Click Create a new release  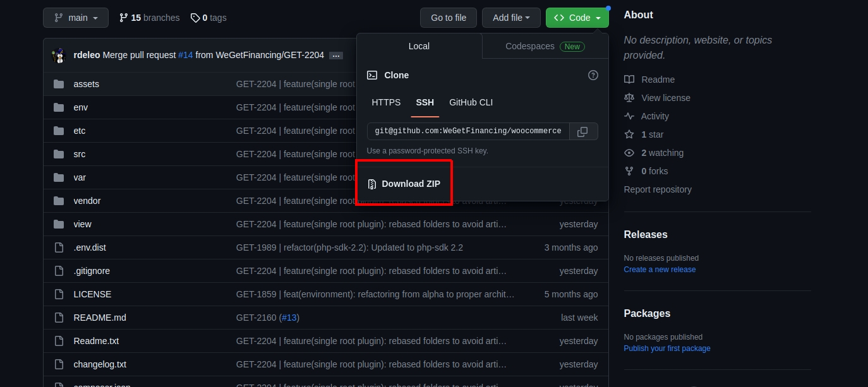(x=660, y=270)
